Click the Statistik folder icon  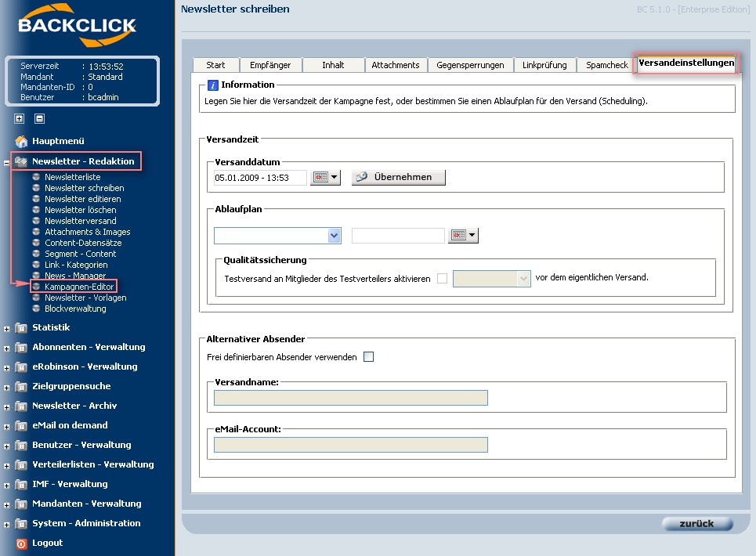point(20,328)
